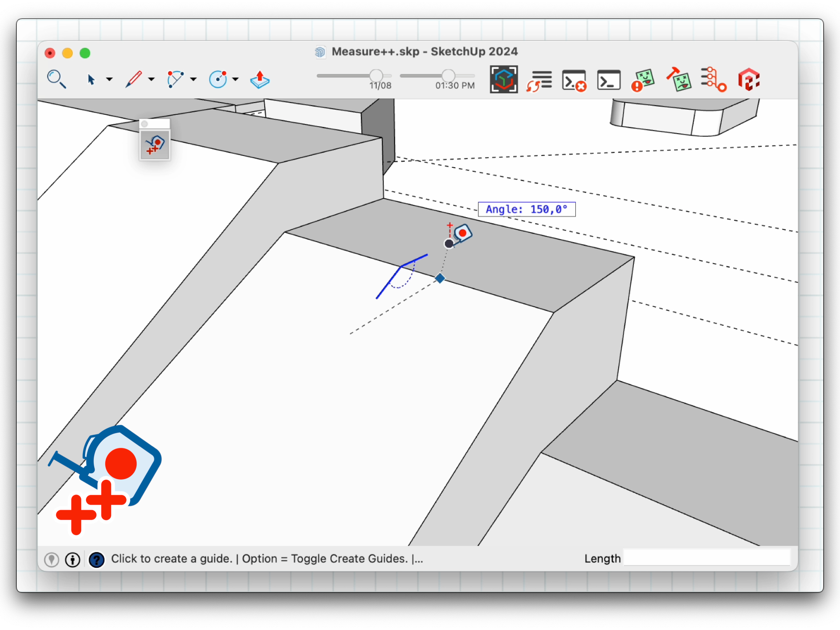Click the console with red X icon
Viewport: 840px width, 630px height.
[x=574, y=80]
